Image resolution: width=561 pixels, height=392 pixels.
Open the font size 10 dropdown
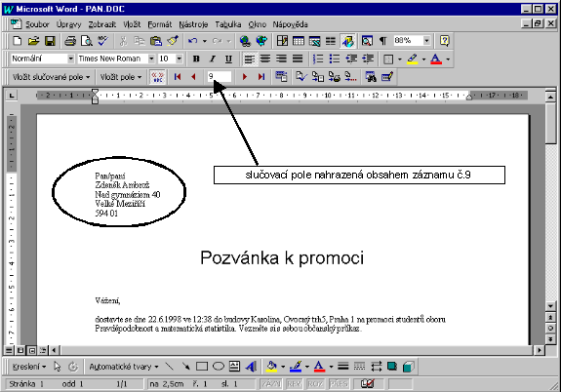180,59
